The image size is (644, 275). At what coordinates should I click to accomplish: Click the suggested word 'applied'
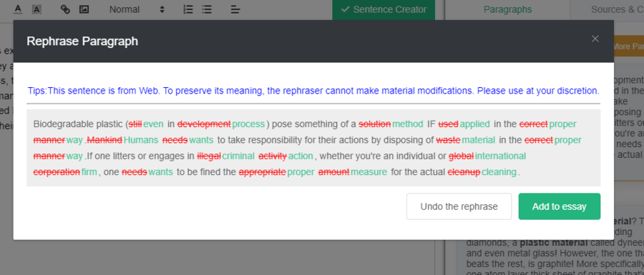click(475, 124)
